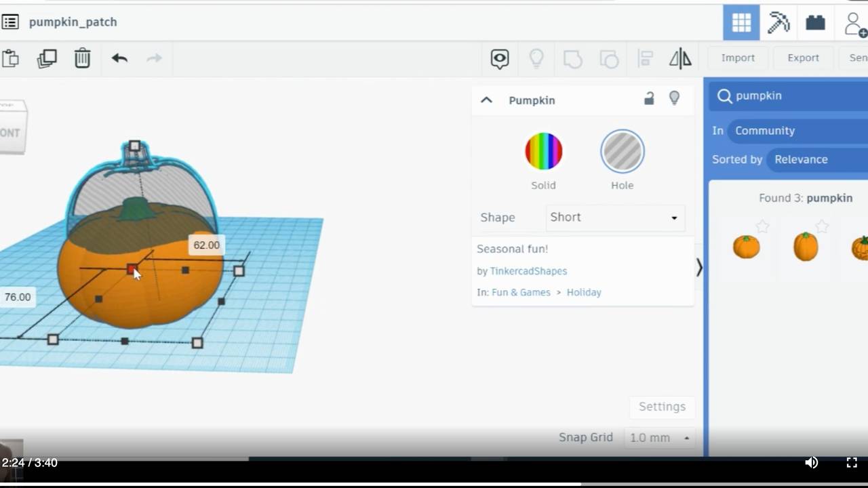
Task: Select the first pumpkin thumbnail in results
Action: 746,247
